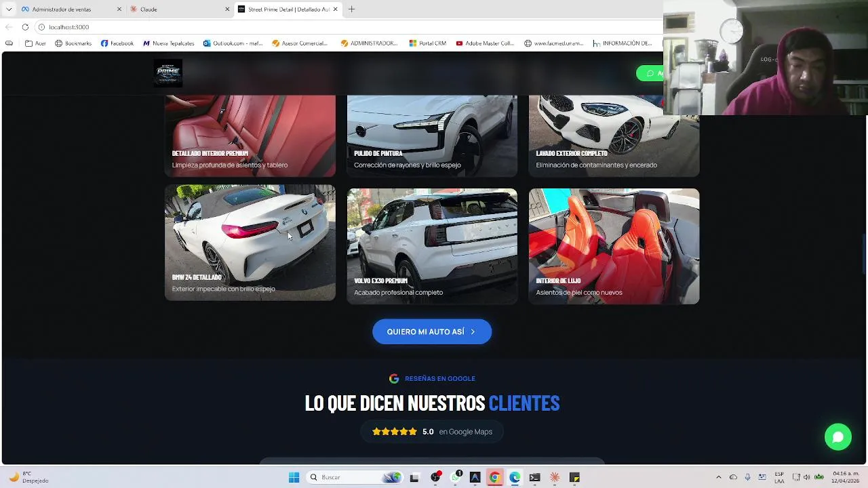868x488 pixels.
Task: Click the Google logo beside Reseñas en Google
Action: coord(394,379)
